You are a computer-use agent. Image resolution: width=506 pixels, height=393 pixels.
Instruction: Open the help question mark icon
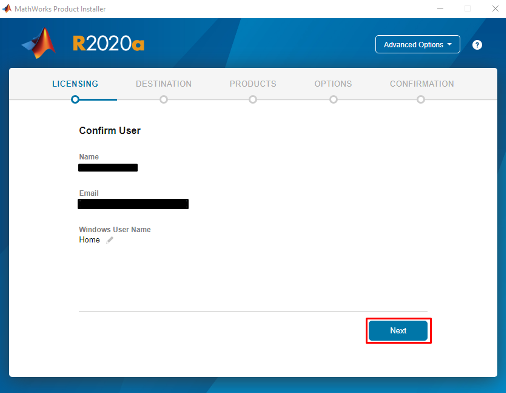tap(477, 45)
